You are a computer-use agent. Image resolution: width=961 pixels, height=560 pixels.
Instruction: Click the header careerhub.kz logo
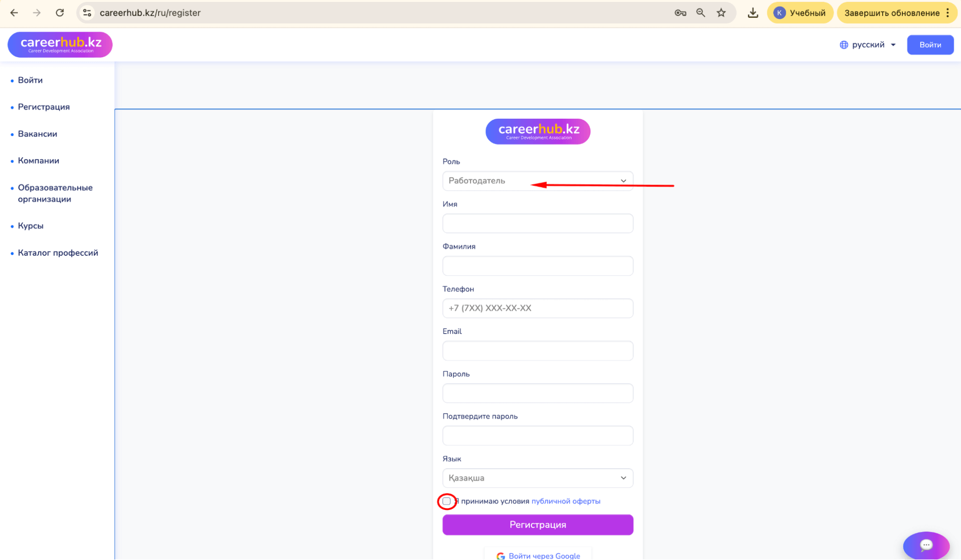coord(60,45)
